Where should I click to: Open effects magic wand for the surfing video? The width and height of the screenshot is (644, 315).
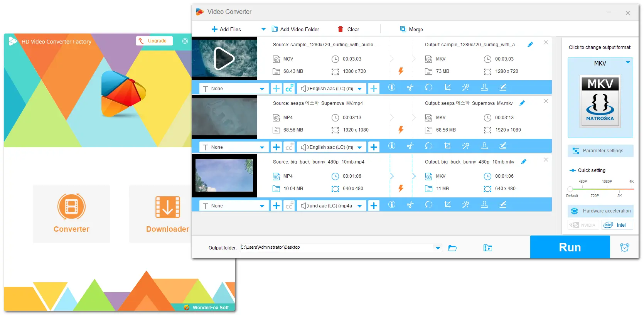[466, 88]
